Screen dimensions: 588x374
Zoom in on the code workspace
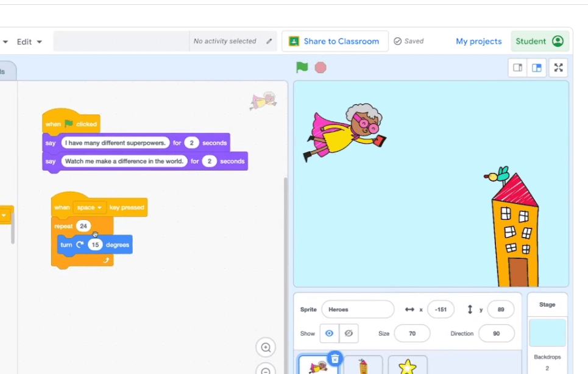pyautogui.click(x=265, y=347)
